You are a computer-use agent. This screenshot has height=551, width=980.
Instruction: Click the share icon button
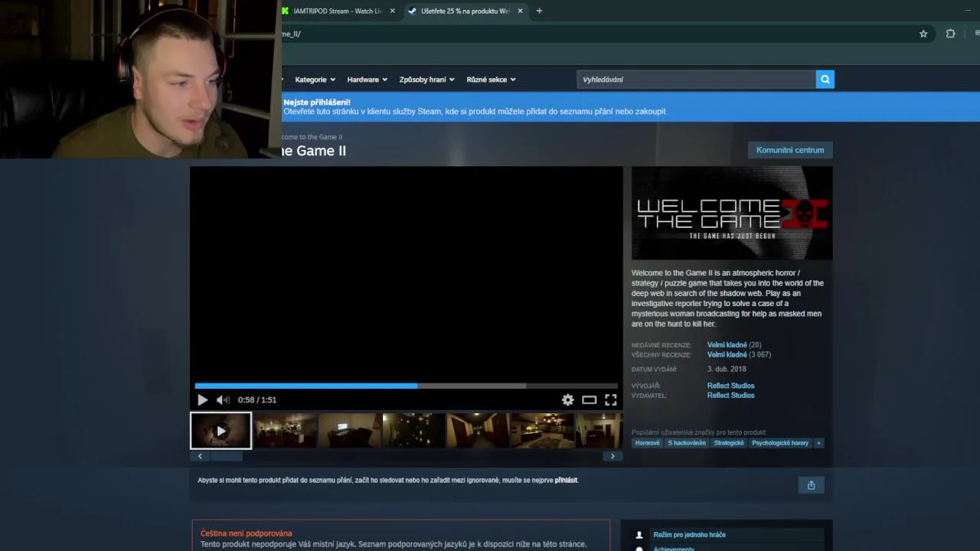point(811,485)
